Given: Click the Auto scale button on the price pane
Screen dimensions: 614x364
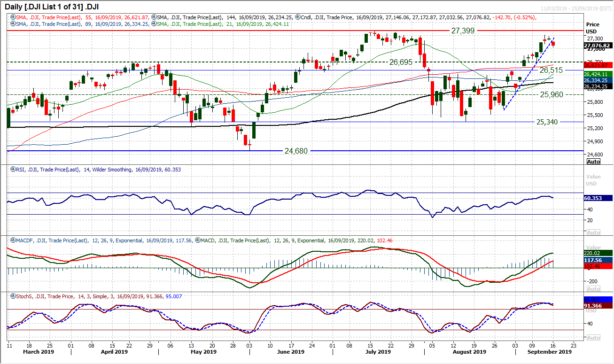Looking at the screenshot, I should [x=594, y=161].
